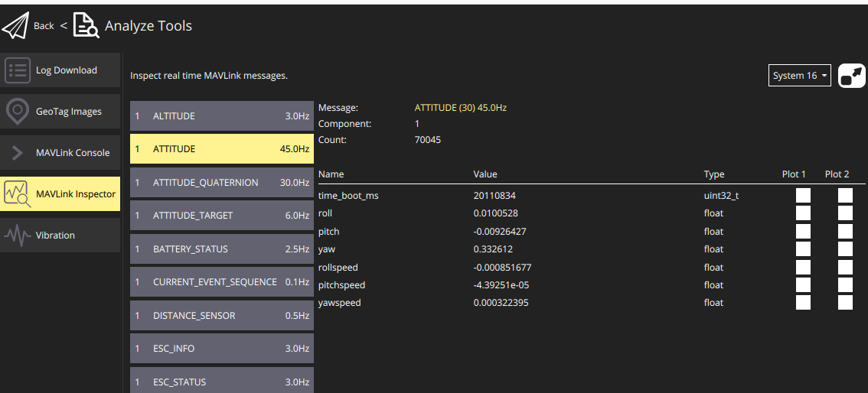The width and height of the screenshot is (868, 393).
Task: Select the ALTITUDE message row
Action: click(221, 116)
